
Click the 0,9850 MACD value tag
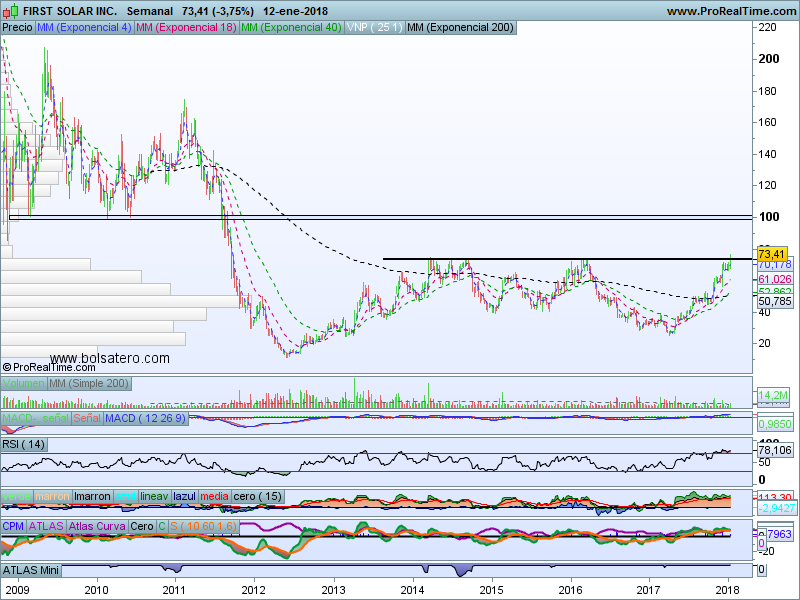775,424
